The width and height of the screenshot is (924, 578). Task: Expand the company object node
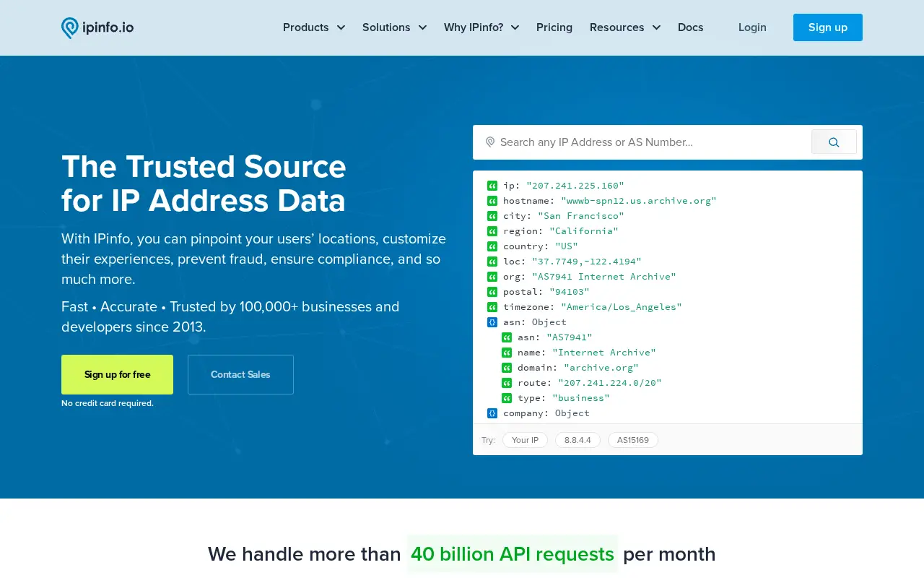pos(492,413)
